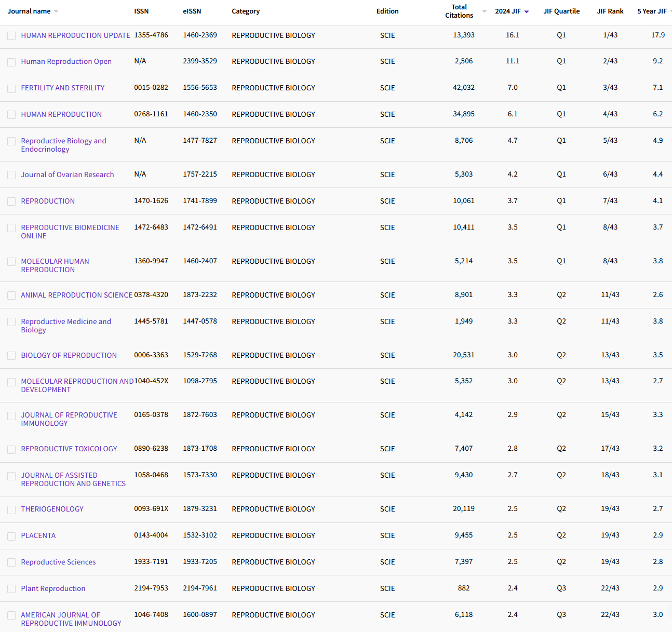The width and height of the screenshot is (672, 632).
Task: Open the Reproductive Sciences journal link
Action: pyautogui.click(x=58, y=562)
